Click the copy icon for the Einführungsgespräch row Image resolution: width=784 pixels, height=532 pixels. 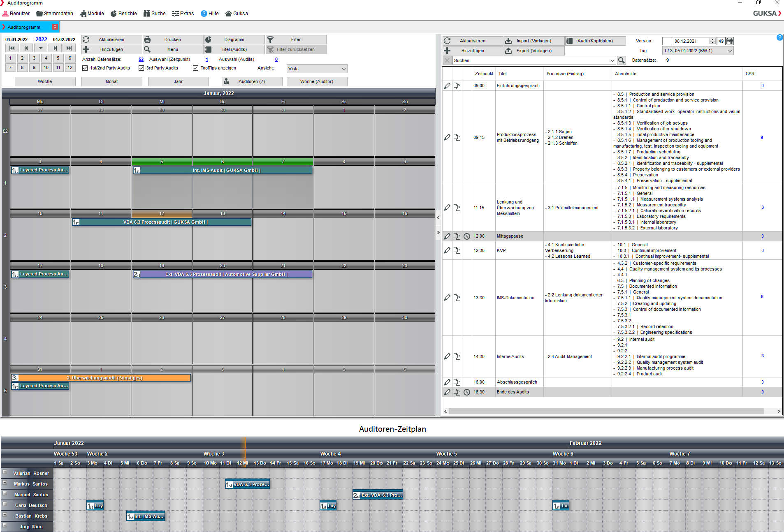click(x=457, y=86)
